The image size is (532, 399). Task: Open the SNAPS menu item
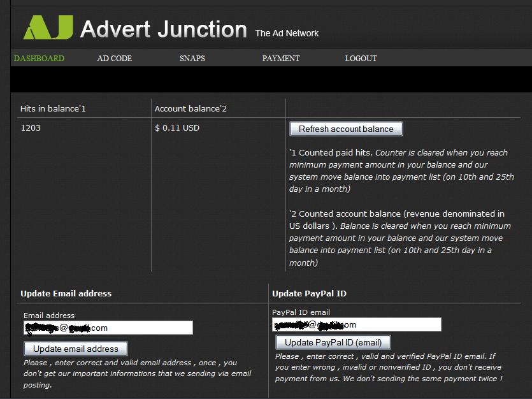coord(192,59)
